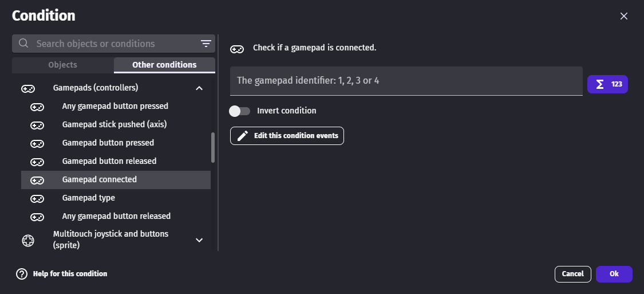Click pencil icon on Edit condition events

point(243,136)
